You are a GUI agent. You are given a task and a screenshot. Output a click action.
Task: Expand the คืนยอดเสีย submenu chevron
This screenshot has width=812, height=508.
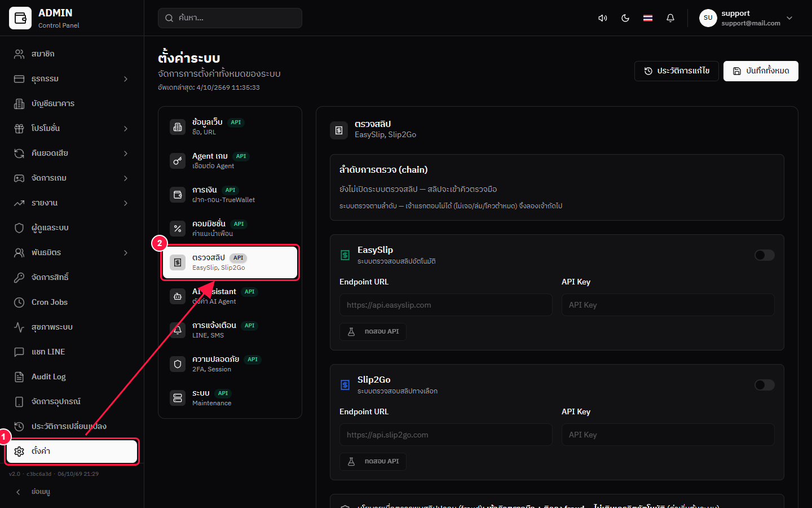(126, 154)
